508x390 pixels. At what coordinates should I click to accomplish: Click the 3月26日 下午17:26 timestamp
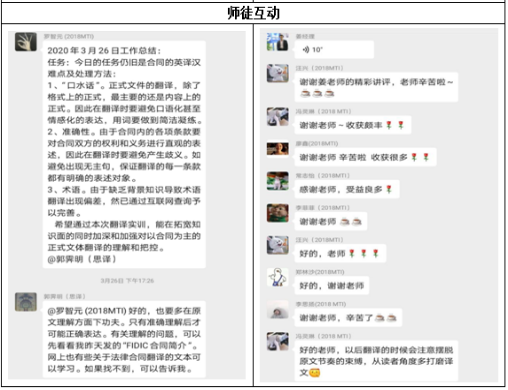(127, 281)
